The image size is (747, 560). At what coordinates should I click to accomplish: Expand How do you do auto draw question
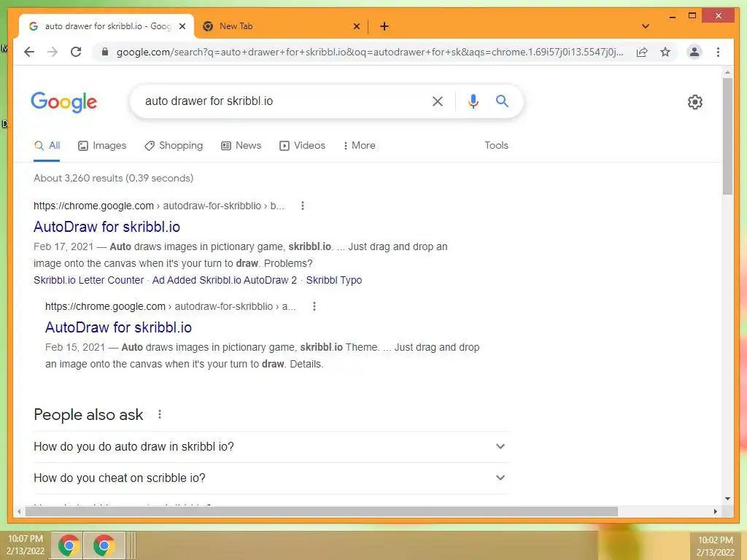[271, 447]
